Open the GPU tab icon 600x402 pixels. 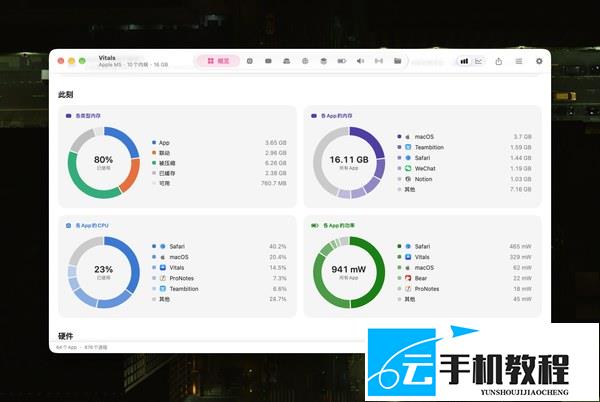pos(287,61)
